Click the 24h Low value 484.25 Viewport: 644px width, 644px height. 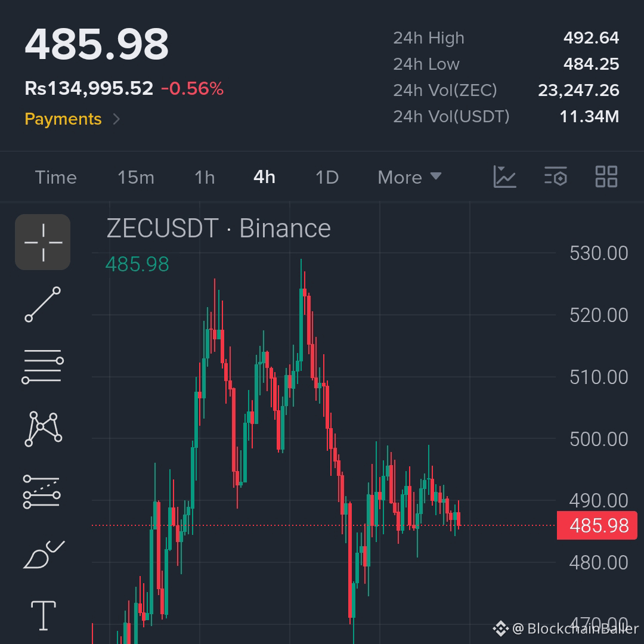tap(591, 64)
